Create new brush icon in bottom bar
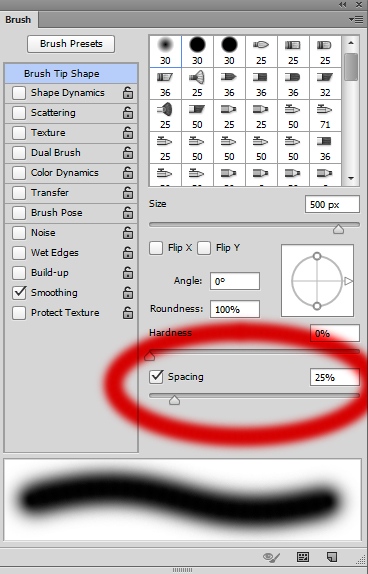 click(332, 557)
